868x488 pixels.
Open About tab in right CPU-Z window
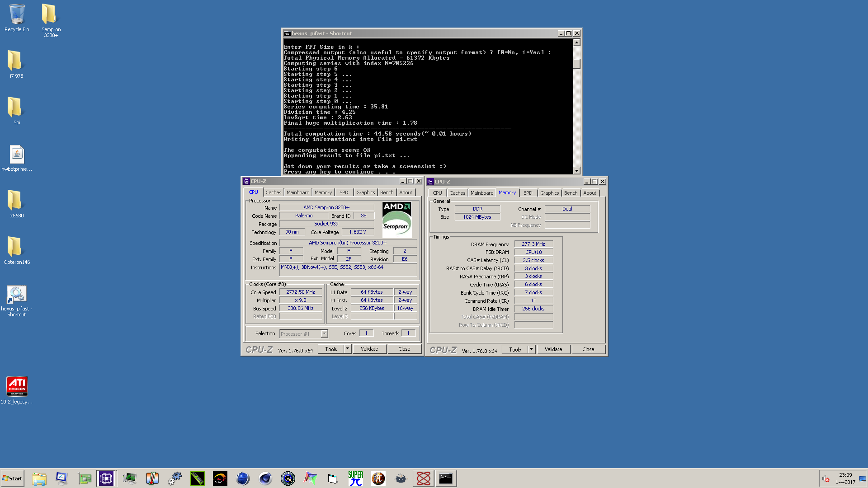click(590, 193)
